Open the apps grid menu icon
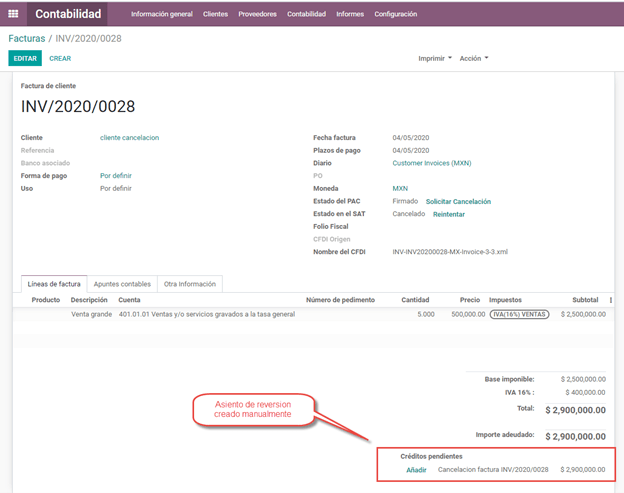 (x=13, y=14)
